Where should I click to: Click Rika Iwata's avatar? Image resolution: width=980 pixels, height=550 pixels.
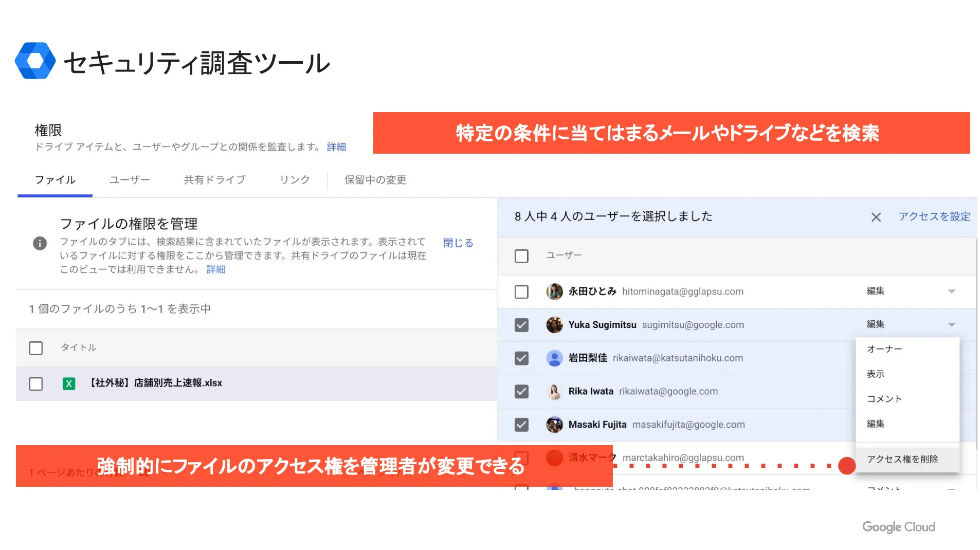point(554,392)
